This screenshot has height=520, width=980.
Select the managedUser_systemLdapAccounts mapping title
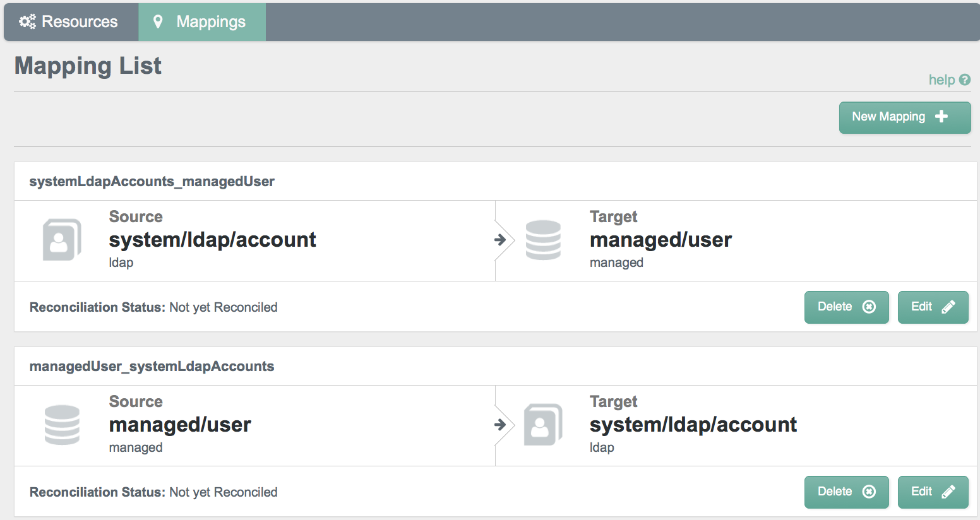pyautogui.click(x=152, y=367)
